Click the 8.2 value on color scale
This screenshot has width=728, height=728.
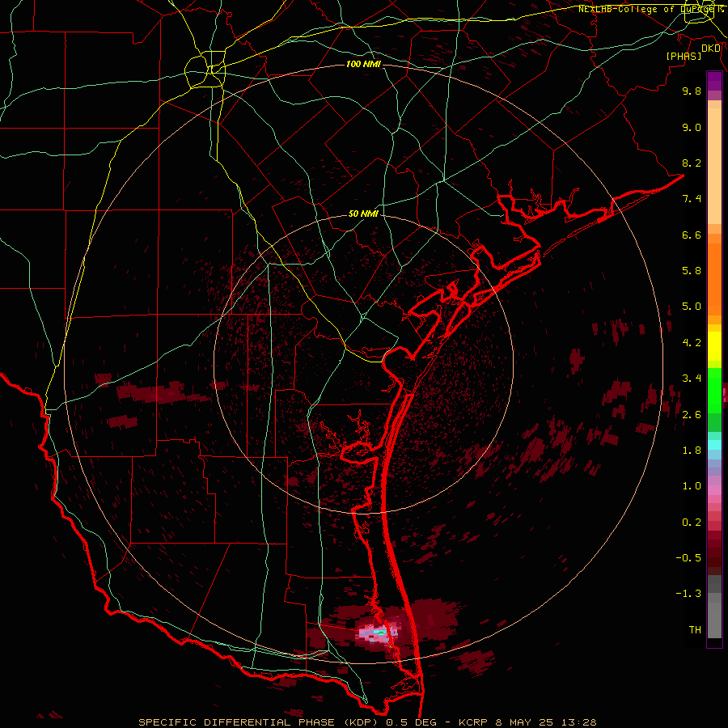692,163
